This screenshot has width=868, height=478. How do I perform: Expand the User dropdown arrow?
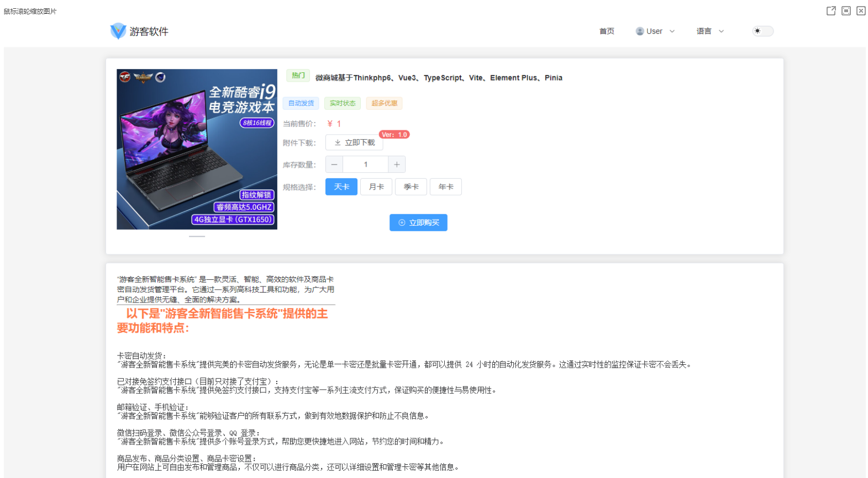[672, 31]
